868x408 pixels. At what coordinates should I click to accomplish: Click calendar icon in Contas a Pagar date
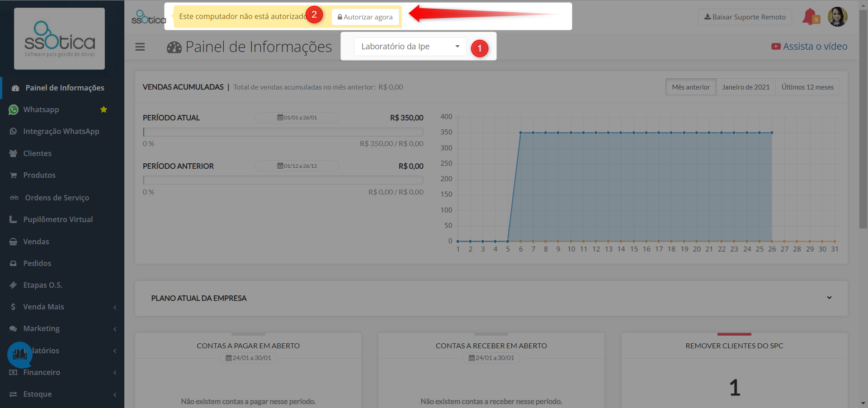point(229,358)
